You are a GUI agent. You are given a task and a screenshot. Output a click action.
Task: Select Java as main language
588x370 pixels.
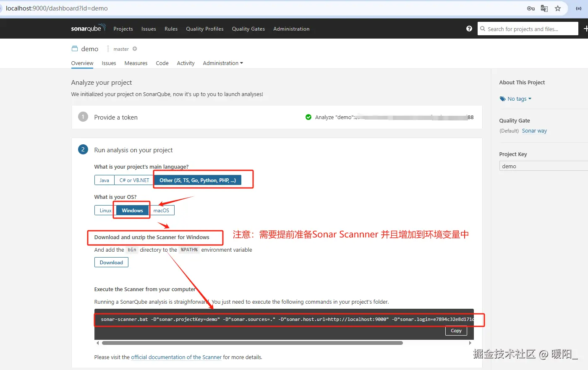[105, 180]
